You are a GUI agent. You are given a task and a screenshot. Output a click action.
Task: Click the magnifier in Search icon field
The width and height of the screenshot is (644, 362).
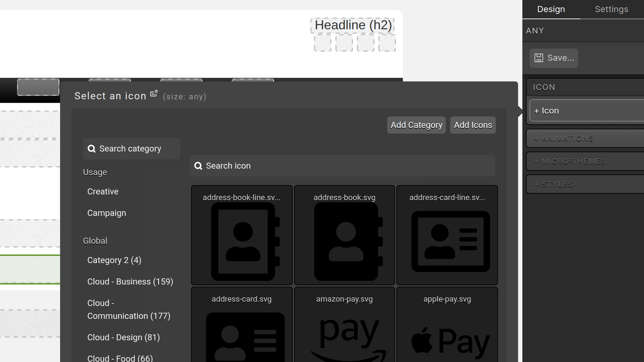(x=198, y=166)
